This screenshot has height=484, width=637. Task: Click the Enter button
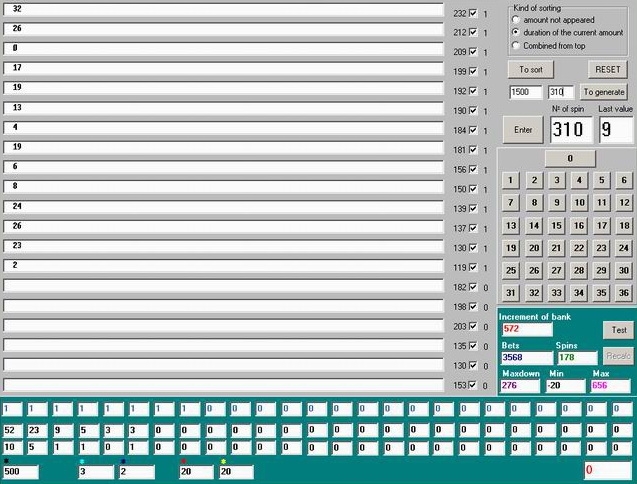pos(523,130)
